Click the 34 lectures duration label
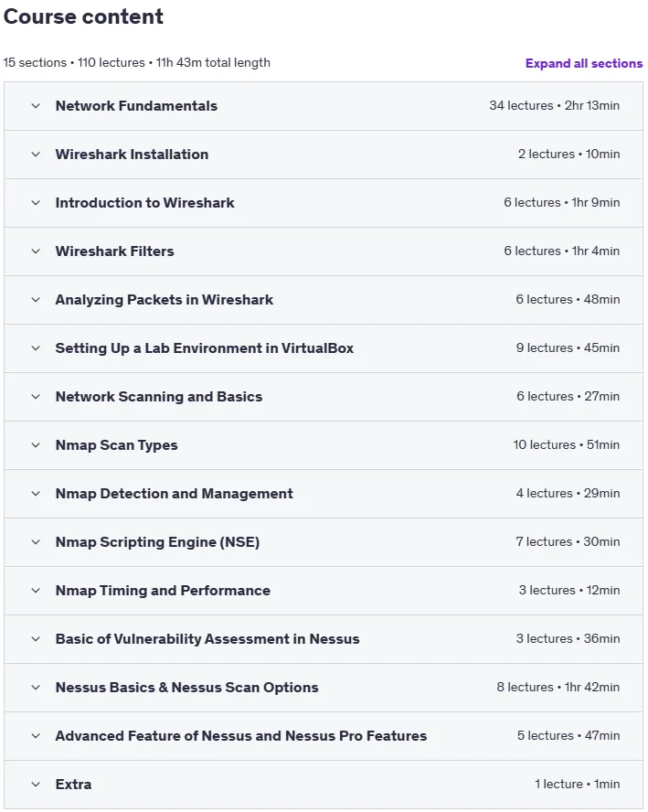 tap(555, 106)
